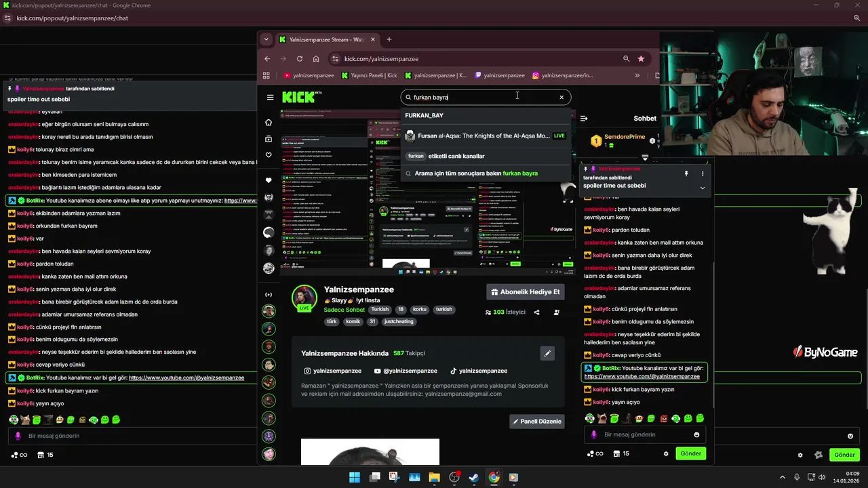Image resolution: width=868 pixels, height=488 pixels.
Task: Open yalnizsempanzee Instagram link
Action: tap(332, 371)
